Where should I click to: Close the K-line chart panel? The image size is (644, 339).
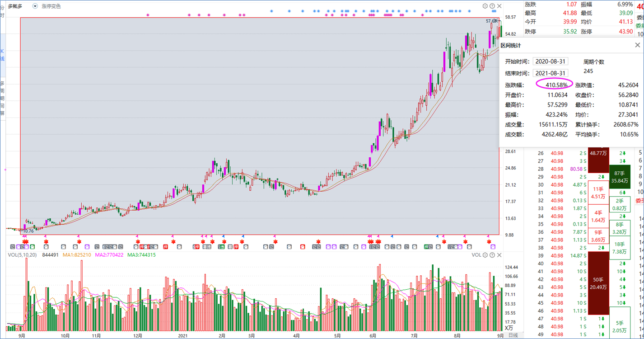499,6
